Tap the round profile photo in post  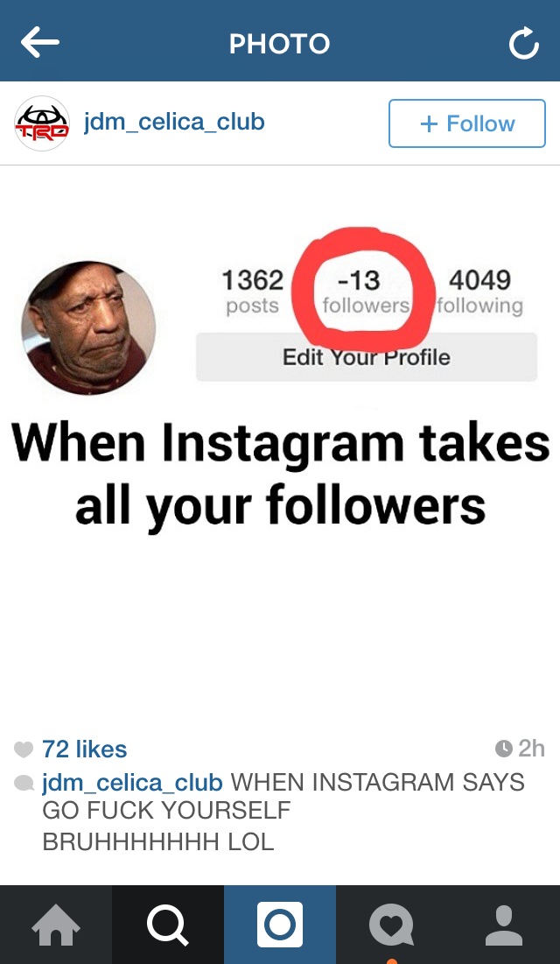pos(88,327)
